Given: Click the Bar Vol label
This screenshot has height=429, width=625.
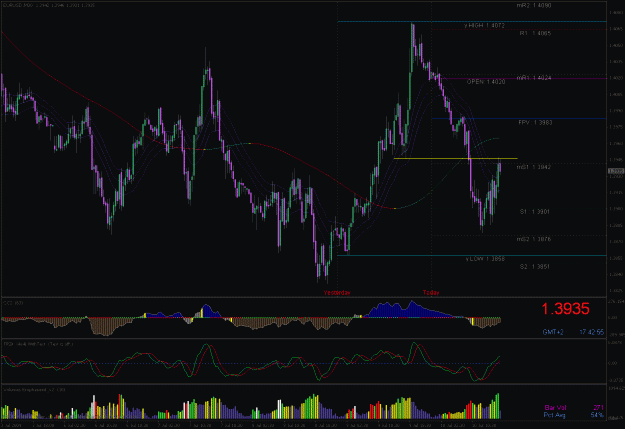Looking at the screenshot, I should tap(555, 408).
